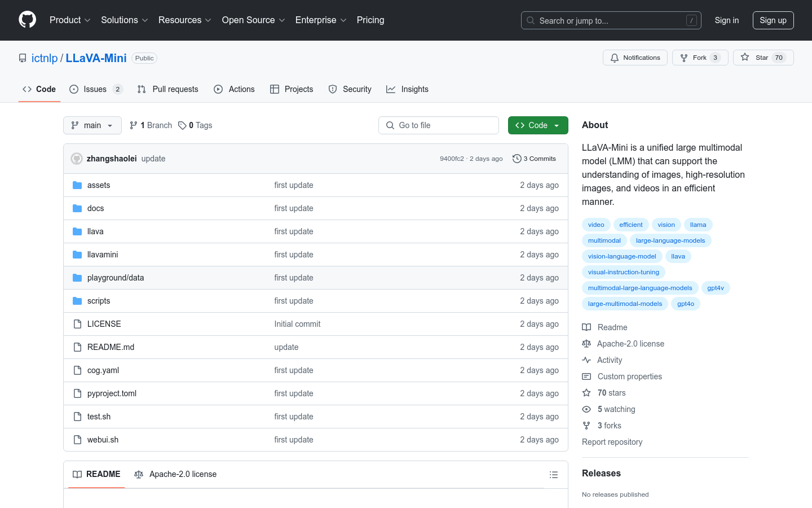
Task: Switch to the Projects tab
Action: [x=292, y=89]
